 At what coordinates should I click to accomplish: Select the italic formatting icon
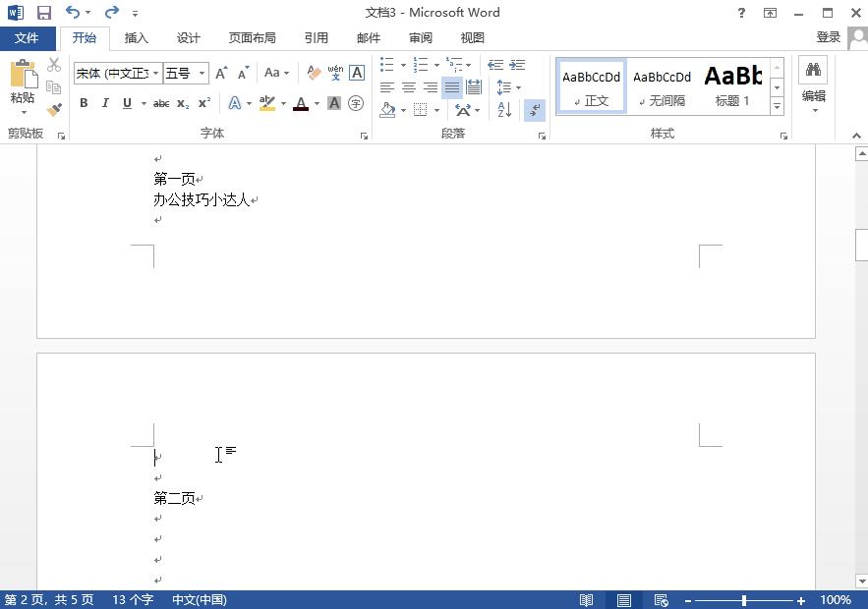click(x=105, y=102)
